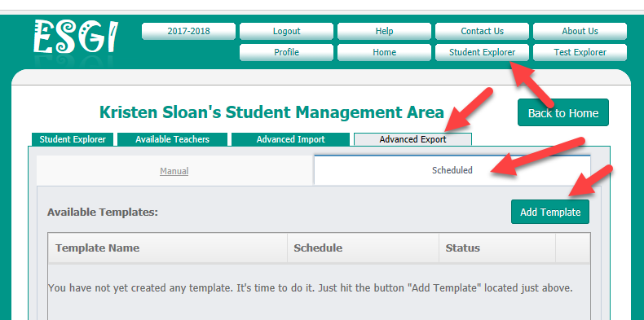Open the Help page
The width and height of the screenshot is (644, 320).
click(x=384, y=31)
